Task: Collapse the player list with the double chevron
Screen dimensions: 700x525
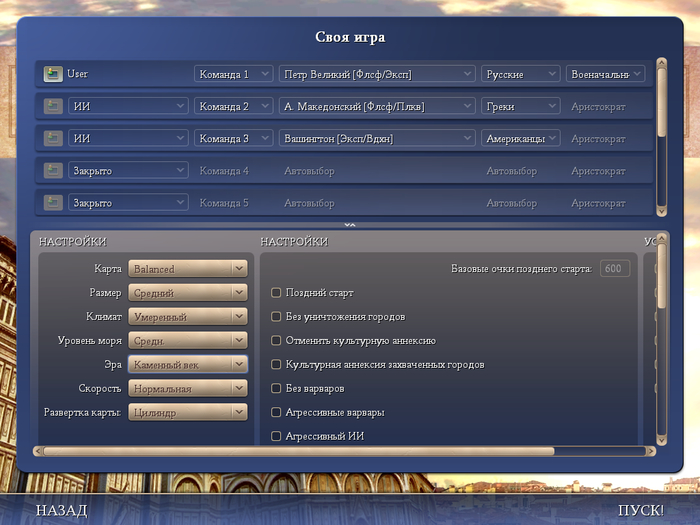Action: [350, 225]
